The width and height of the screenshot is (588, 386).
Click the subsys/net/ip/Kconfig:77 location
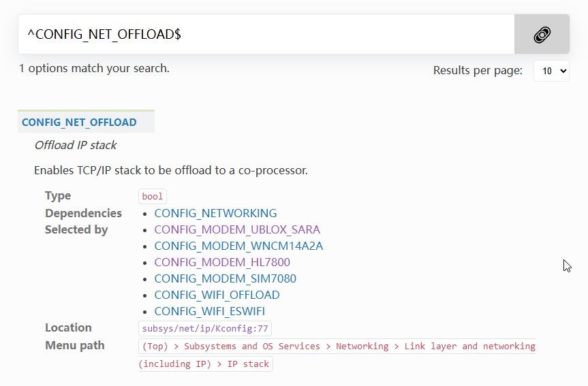click(205, 329)
